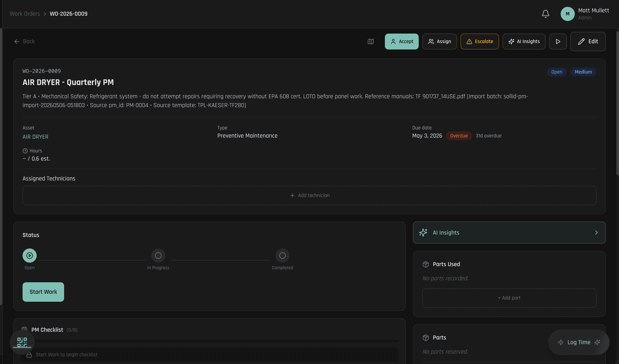This screenshot has width=619, height=364.
Task: Accept this work order
Action: coord(402,42)
